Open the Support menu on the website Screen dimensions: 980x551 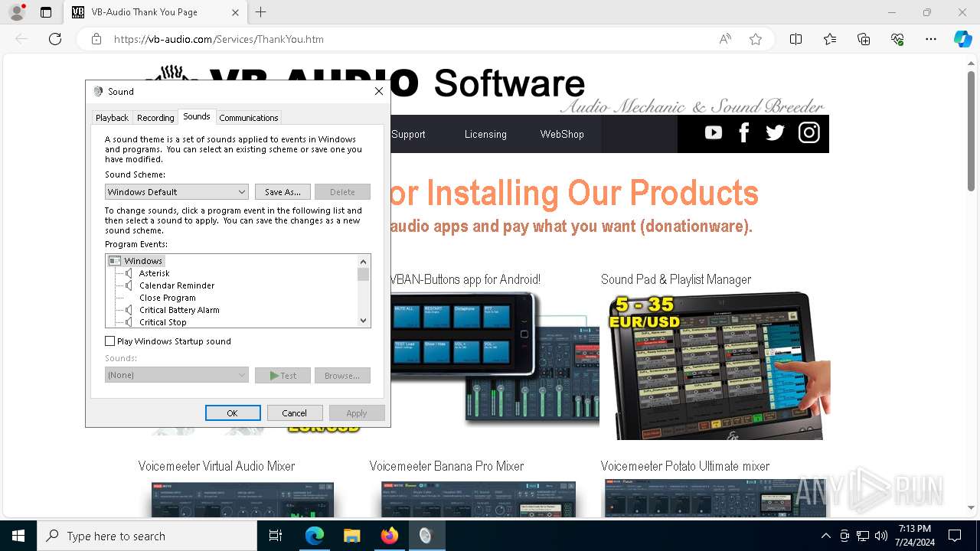(x=408, y=134)
